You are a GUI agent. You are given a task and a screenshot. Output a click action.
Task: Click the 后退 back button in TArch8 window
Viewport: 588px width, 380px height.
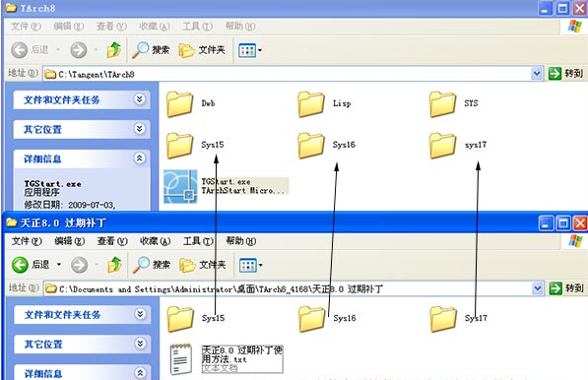[30, 50]
